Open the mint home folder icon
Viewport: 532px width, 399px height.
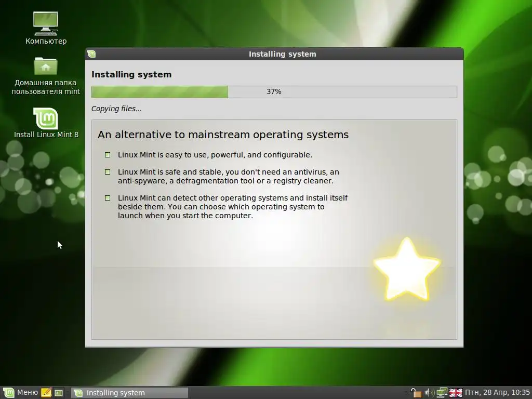coord(46,76)
